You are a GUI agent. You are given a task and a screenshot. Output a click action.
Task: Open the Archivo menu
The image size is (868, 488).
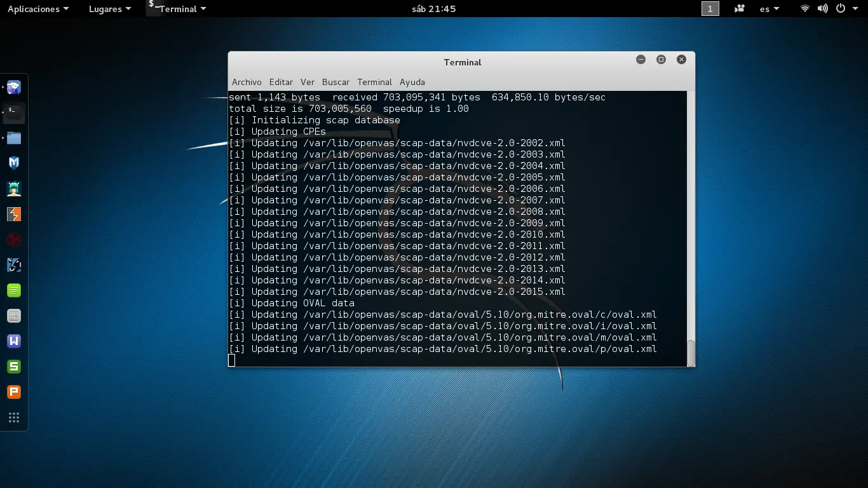tap(247, 82)
